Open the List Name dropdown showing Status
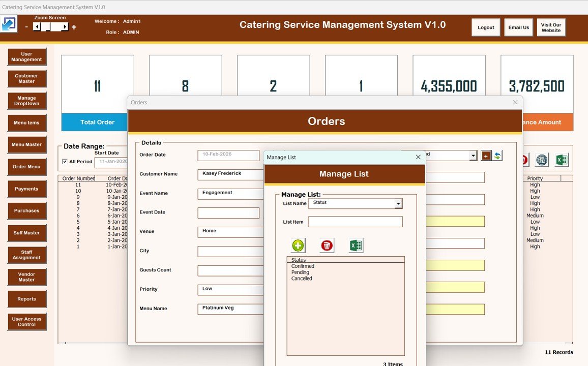Viewport: 588px width, 366px height. (x=399, y=203)
